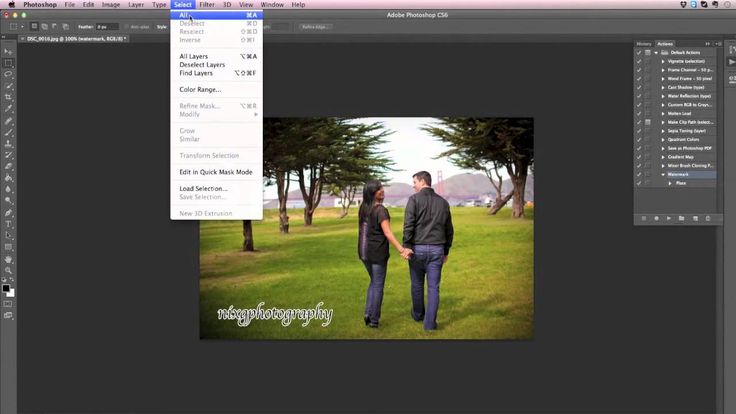736x414 pixels.
Task: Select the Move tool
Action: pyautogui.click(x=8, y=52)
